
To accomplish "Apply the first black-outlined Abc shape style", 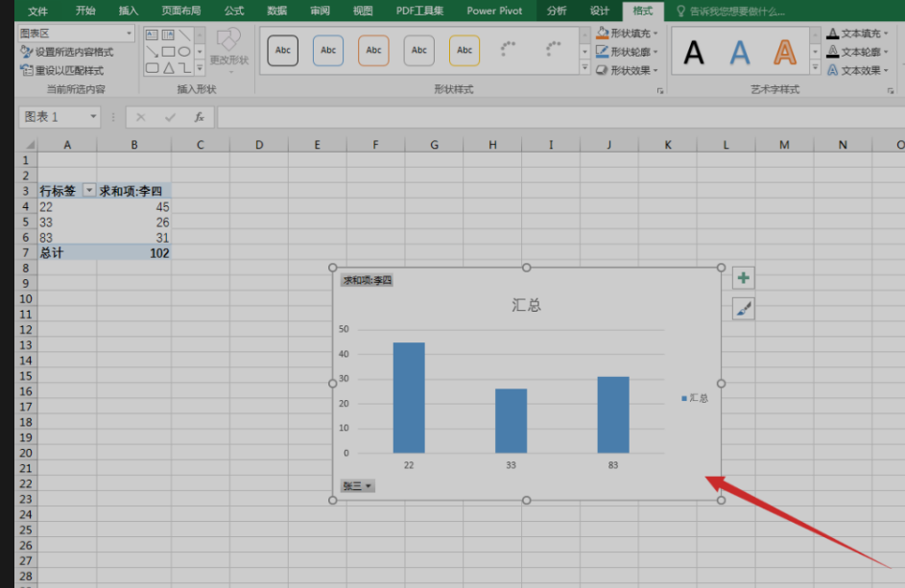I will pyautogui.click(x=282, y=51).
